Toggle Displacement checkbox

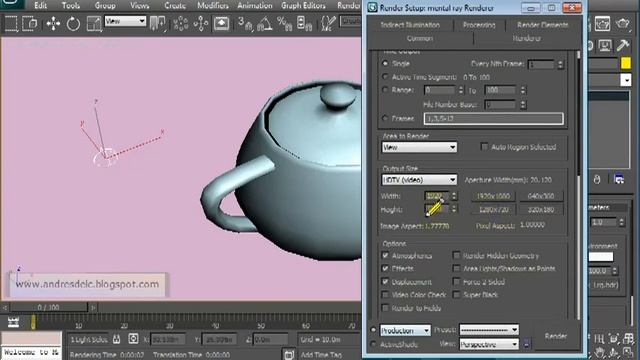[x=385, y=282]
